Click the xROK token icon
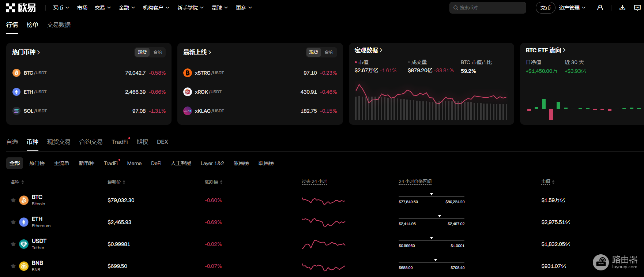Viewport: 644px width, 277px height. (188, 92)
